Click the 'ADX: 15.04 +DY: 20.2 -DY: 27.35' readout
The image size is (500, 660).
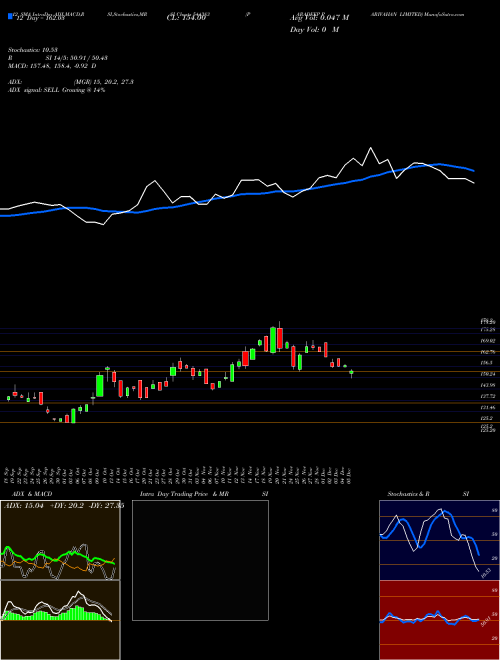point(64,506)
